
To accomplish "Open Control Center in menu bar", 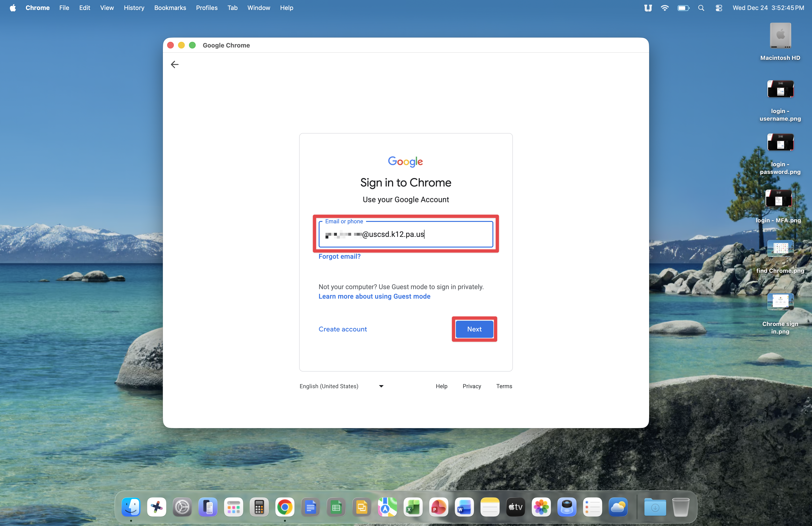I will [719, 8].
